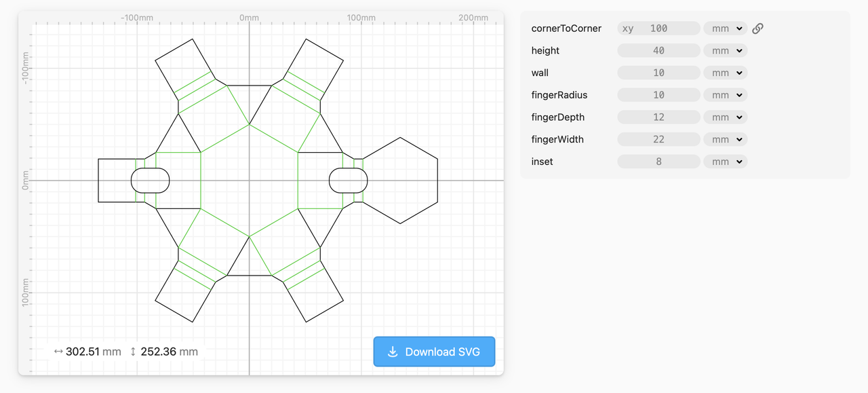Open the cornerToCorner unit dropdown
Viewport: 868px width, 393px height.
pyautogui.click(x=725, y=29)
